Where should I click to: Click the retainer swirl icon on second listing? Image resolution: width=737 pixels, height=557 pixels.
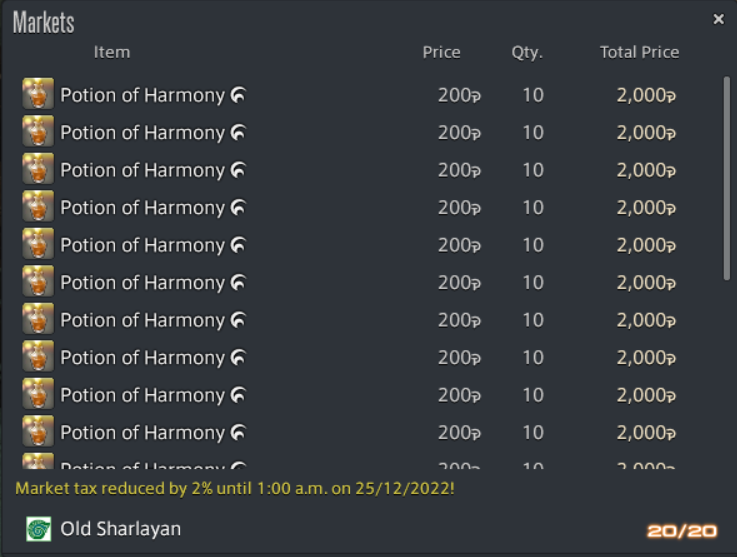[x=238, y=133]
